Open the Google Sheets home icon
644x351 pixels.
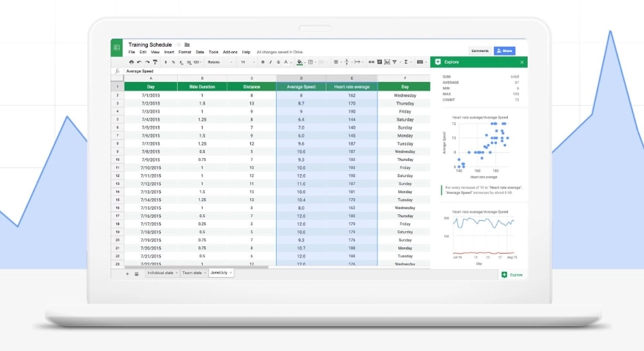tap(116, 48)
